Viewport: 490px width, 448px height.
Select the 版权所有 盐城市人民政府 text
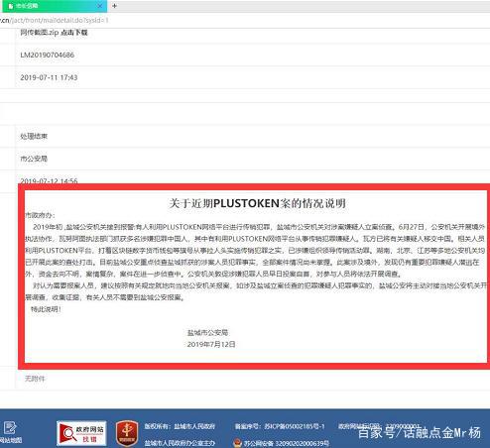[180, 426]
